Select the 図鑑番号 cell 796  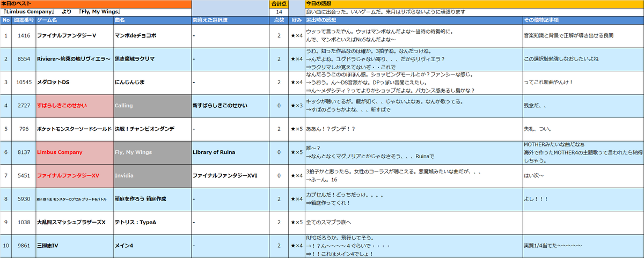24,129
